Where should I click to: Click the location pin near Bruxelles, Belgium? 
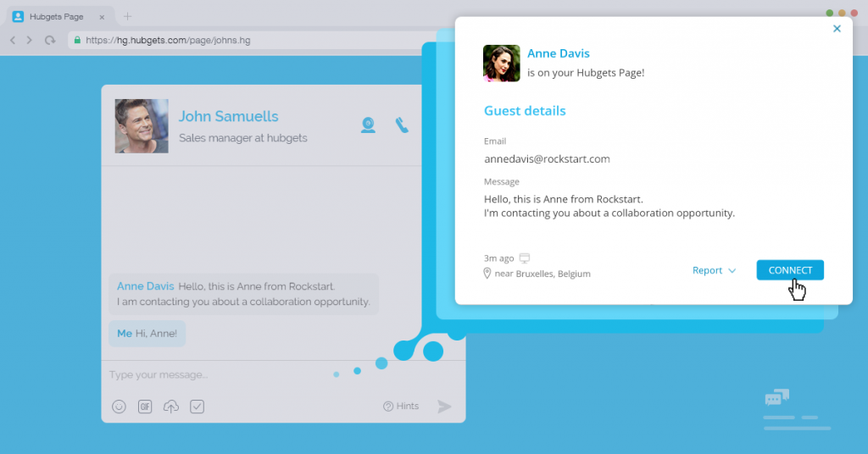pos(487,274)
